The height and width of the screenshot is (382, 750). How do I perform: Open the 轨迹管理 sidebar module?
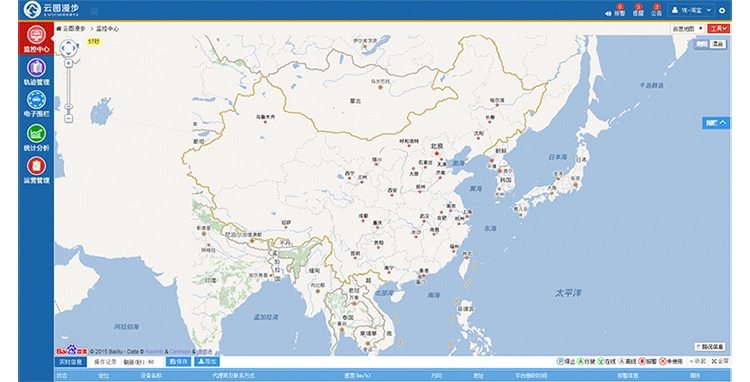tap(36, 72)
